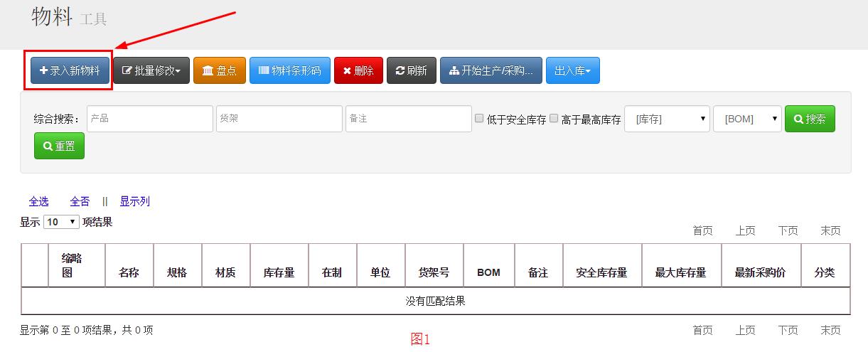Go to 下页 in top pagination

pos(788,230)
